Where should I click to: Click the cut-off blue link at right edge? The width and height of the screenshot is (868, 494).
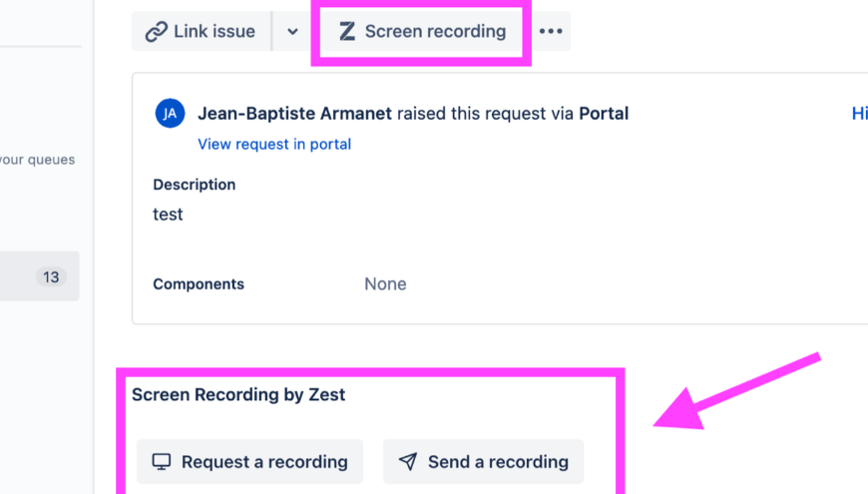[x=859, y=114]
